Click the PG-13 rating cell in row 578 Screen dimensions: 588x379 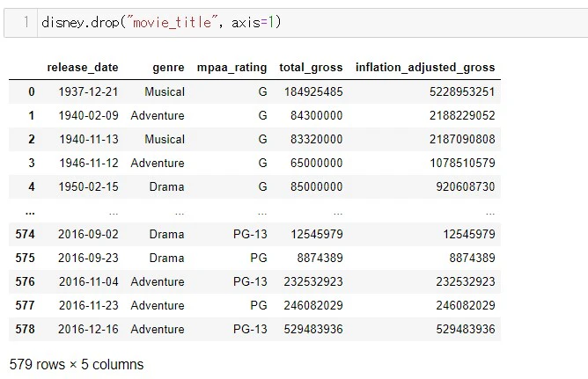click(250, 329)
